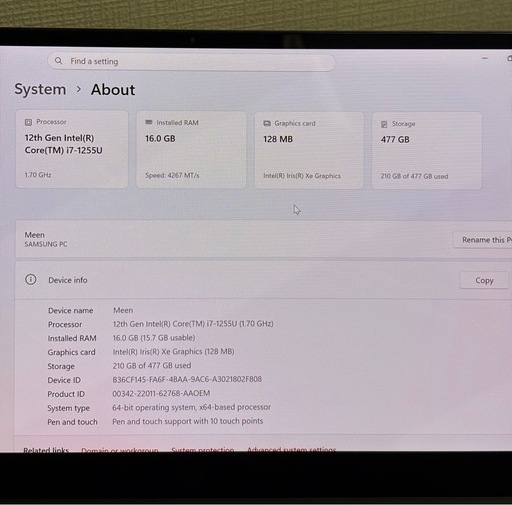Select 'Speed: 4267 MT/s' text

[x=172, y=175]
